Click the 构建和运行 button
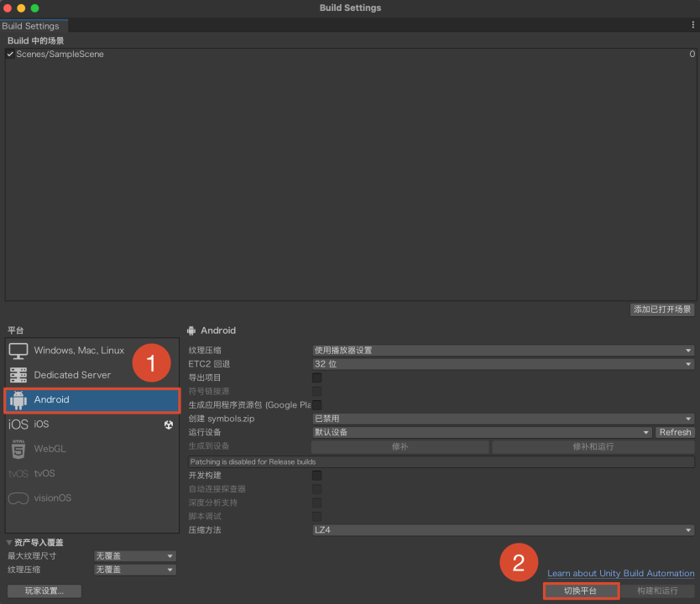Screen dimensions: 700x604 coord(657,591)
